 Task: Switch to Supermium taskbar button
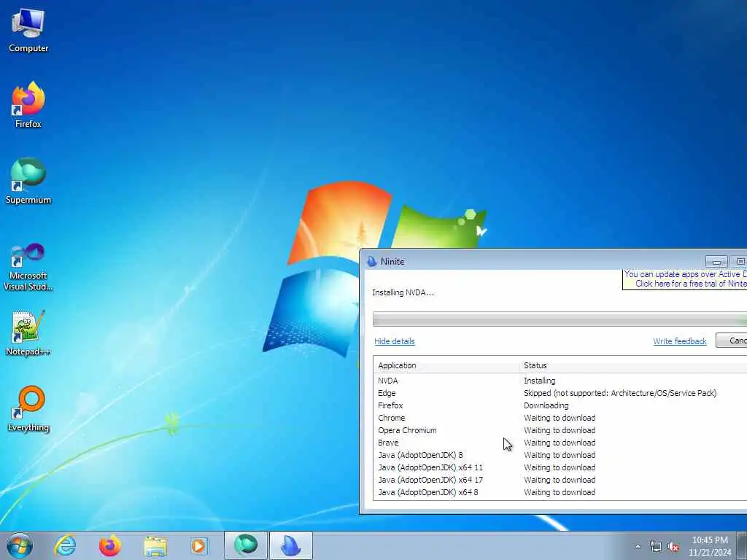tap(246, 545)
